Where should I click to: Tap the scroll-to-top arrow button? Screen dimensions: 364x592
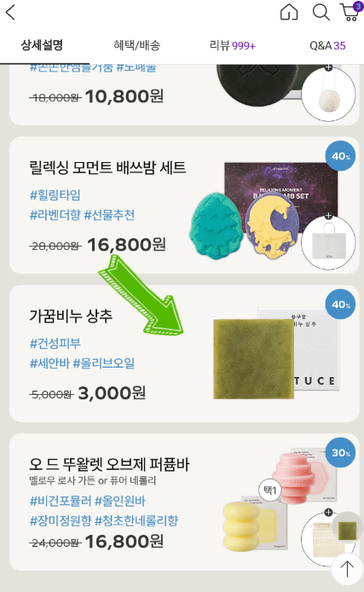click(347, 569)
